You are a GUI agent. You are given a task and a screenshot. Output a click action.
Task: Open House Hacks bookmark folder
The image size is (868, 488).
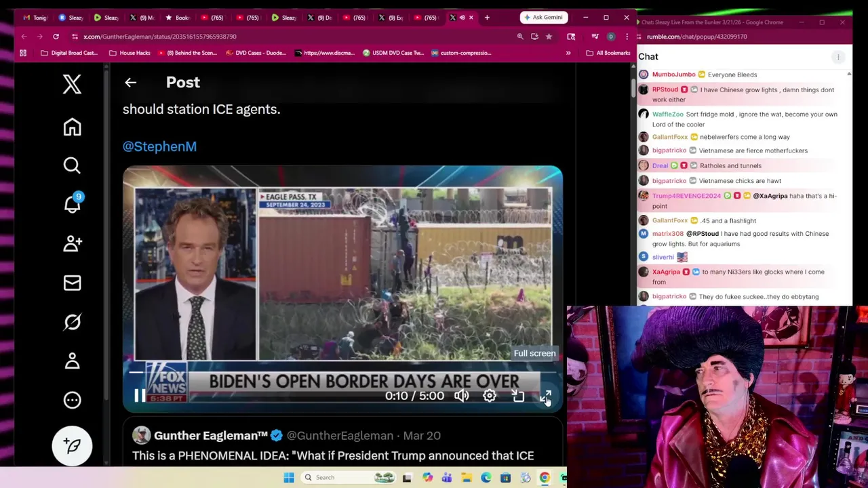tap(129, 53)
